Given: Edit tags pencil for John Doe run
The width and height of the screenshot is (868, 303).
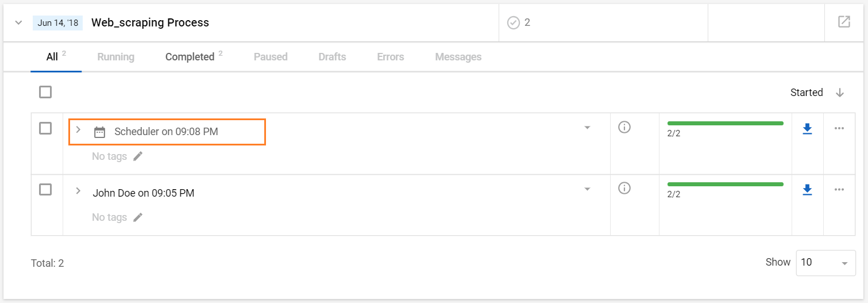Looking at the screenshot, I should click(137, 217).
